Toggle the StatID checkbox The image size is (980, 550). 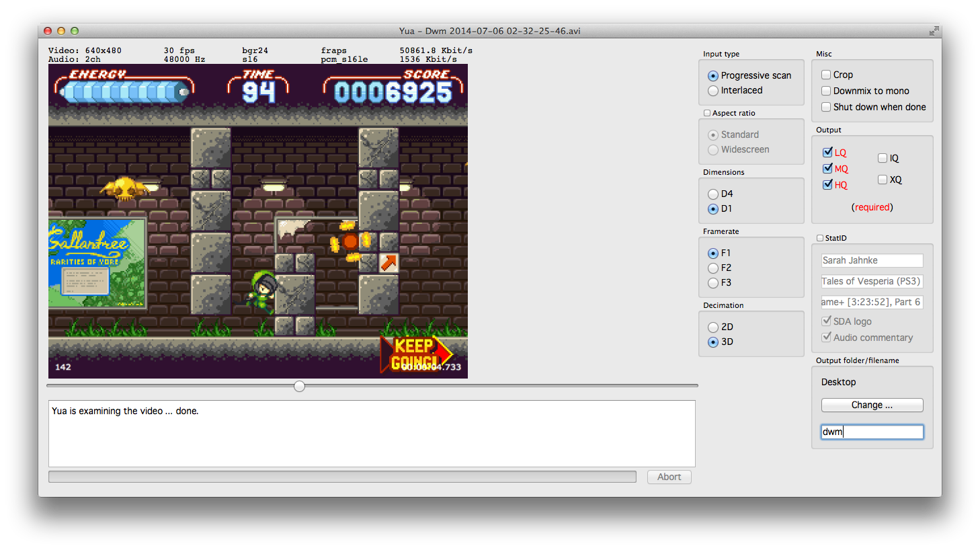coord(820,238)
